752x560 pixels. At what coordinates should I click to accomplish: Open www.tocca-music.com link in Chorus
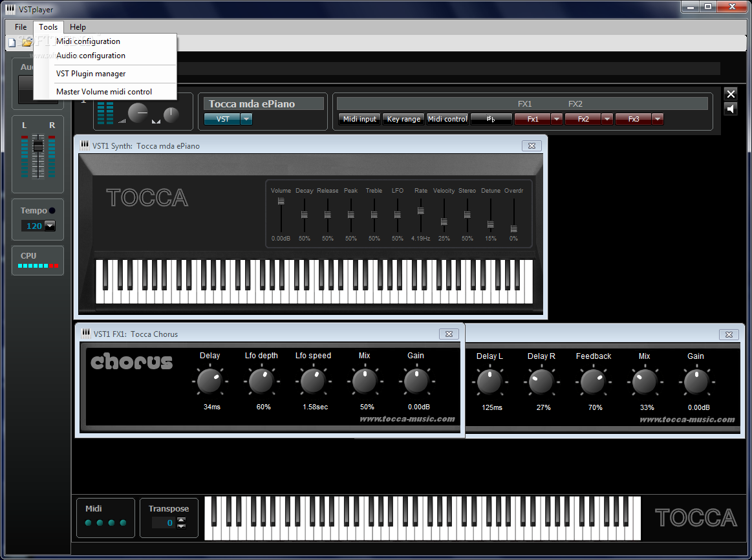pyautogui.click(x=407, y=419)
